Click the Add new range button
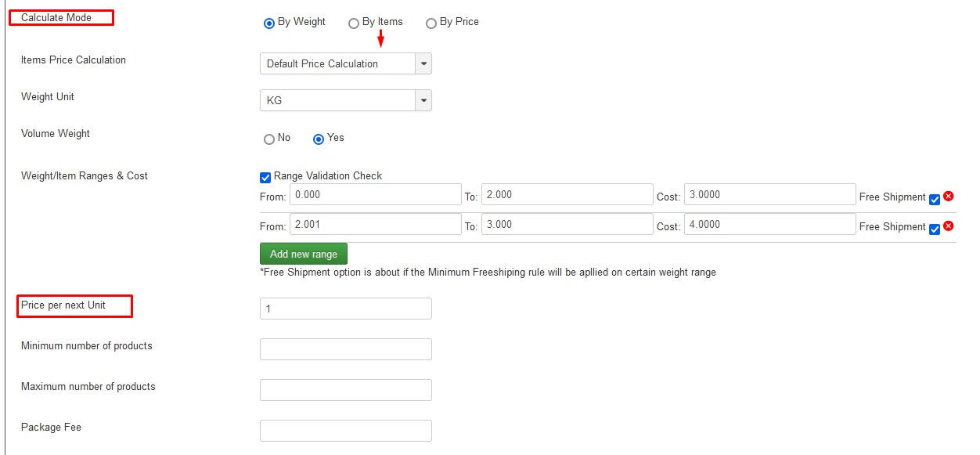This screenshot has height=455, width=980. 304,254
